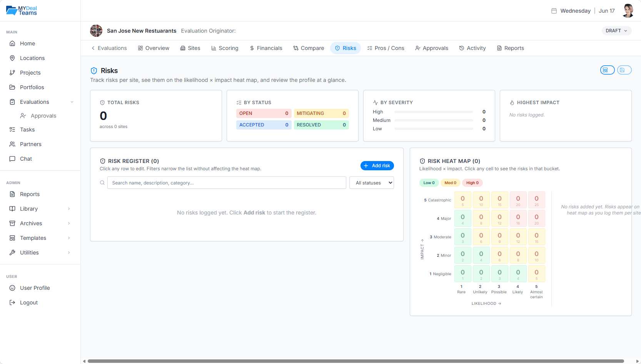Image resolution: width=641 pixels, height=364 pixels.
Task: Select heat map cell Catastrophic Almost certain (25)
Action: 537,200
